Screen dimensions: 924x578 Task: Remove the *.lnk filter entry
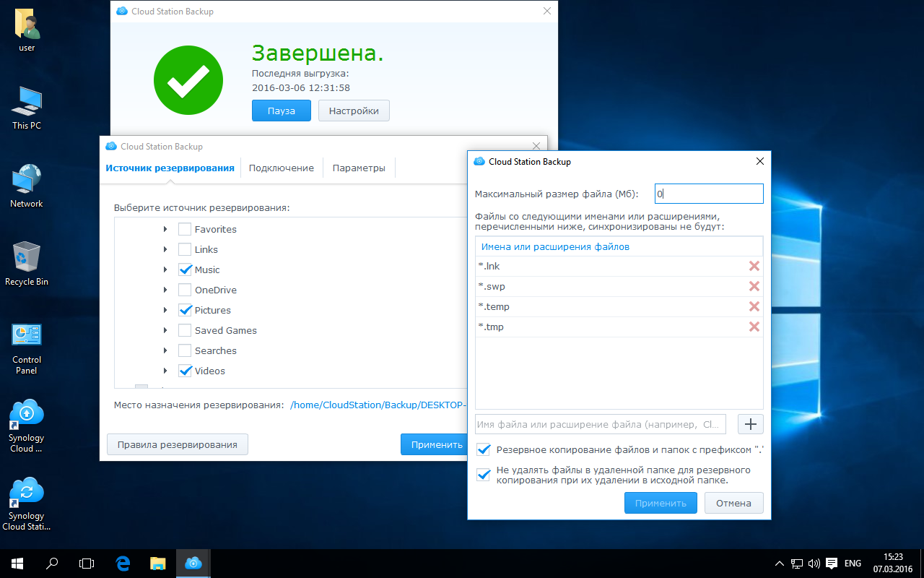click(754, 266)
